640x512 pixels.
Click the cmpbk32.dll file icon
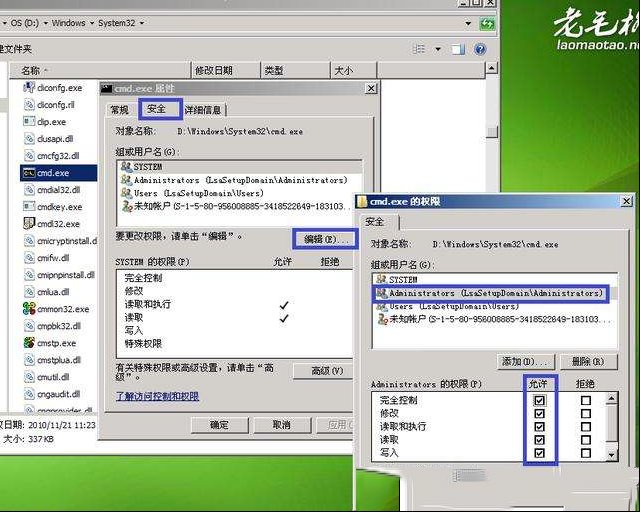[x=29, y=326]
